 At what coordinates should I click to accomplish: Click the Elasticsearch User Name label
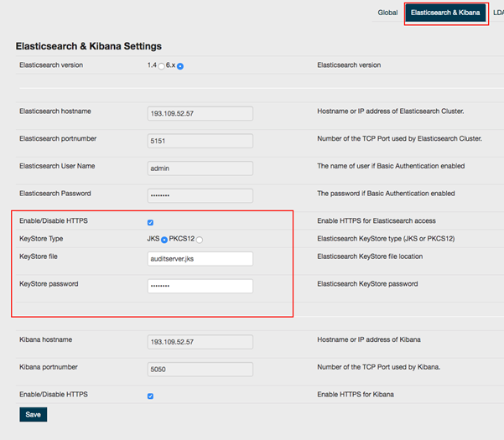[57, 166]
